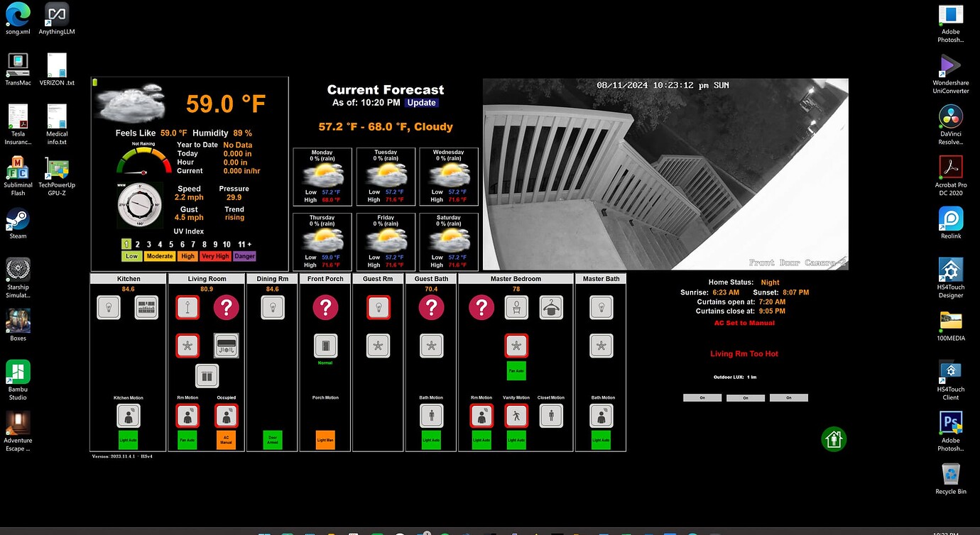Open the Saturday forecast tile
Image resolution: width=980 pixels, height=535 pixels.
[x=449, y=242]
